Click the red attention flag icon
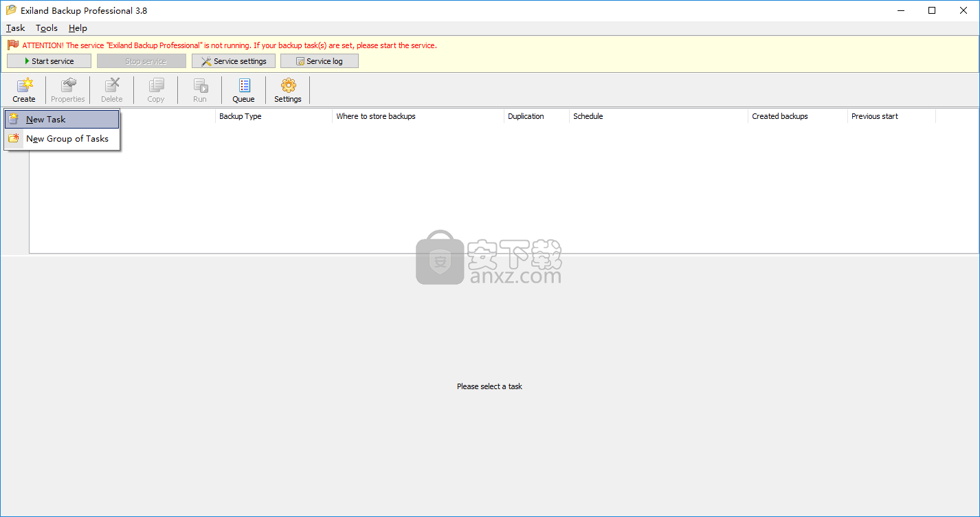The height and width of the screenshot is (517, 980). click(x=13, y=45)
